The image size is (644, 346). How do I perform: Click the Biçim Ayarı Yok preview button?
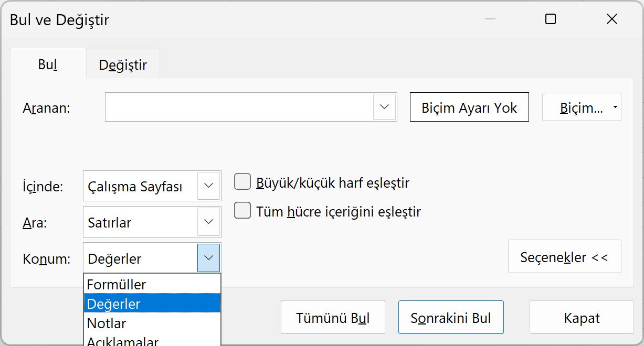click(469, 108)
